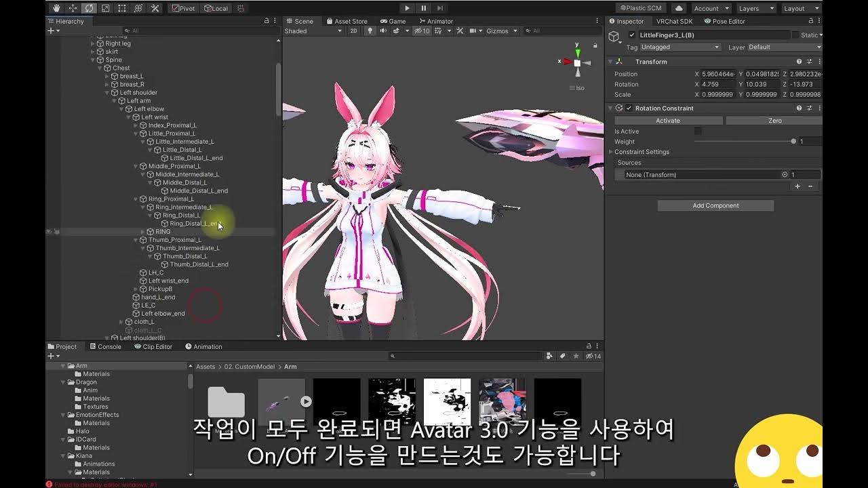868x488 pixels.
Task: Toggle 2D scene view mode
Action: pyautogui.click(x=353, y=30)
